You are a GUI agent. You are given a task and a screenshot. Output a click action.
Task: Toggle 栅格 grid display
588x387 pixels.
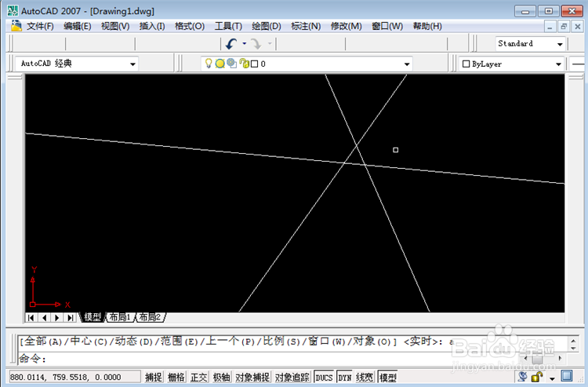[x=176, y=378]
